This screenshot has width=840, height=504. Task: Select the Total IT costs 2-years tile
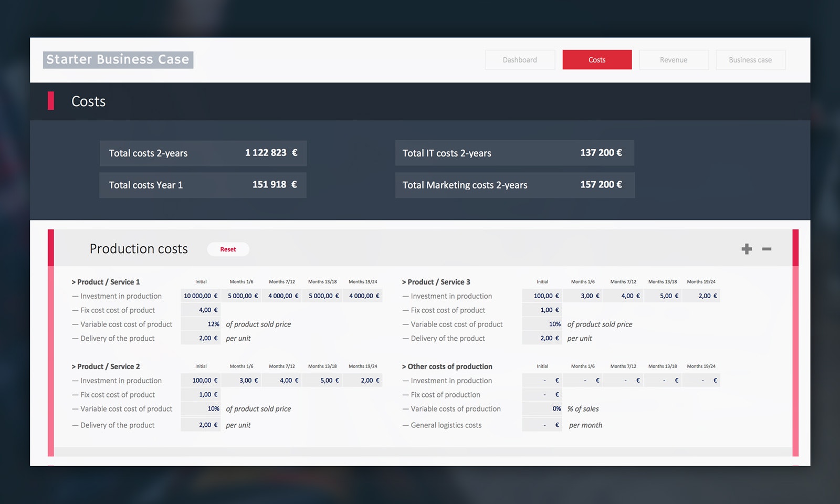514,153
